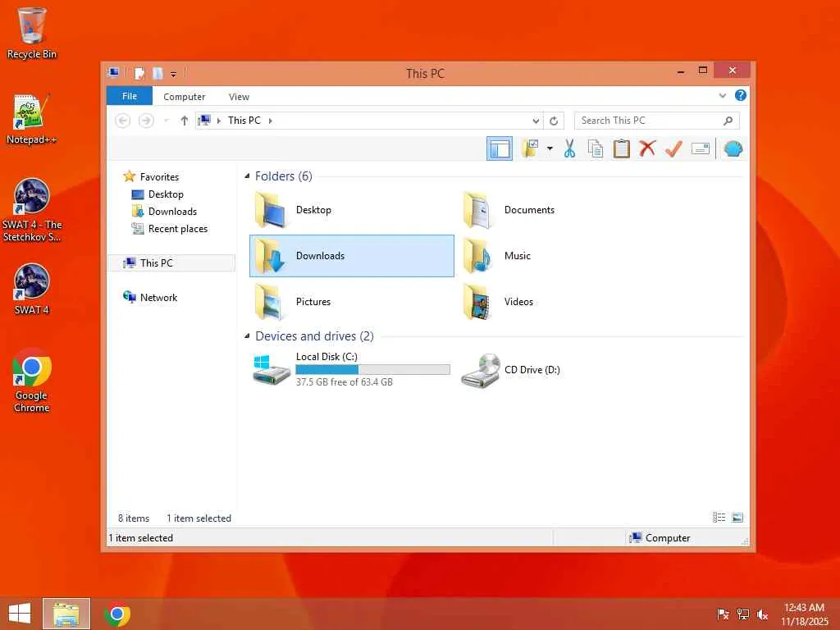
Task: Click the Local Disk C: capacity bar
Action: tap(373, 369)
